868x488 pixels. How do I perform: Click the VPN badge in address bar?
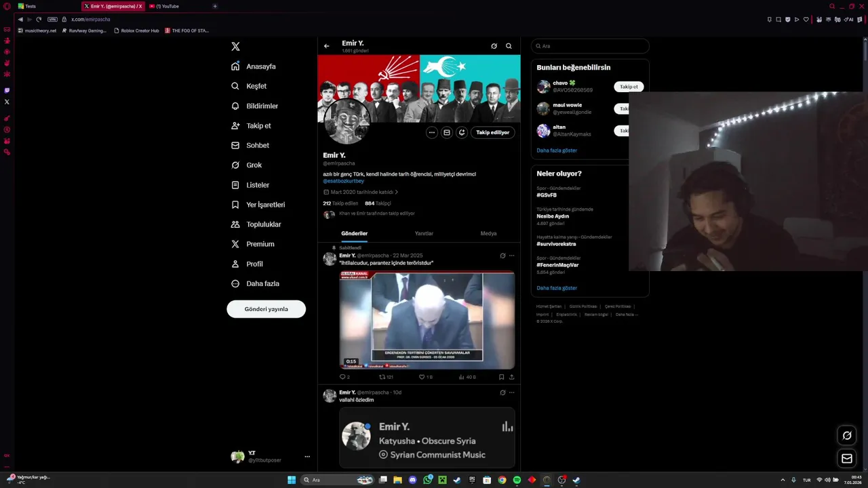pyautogui.click(x=52, y=19)
